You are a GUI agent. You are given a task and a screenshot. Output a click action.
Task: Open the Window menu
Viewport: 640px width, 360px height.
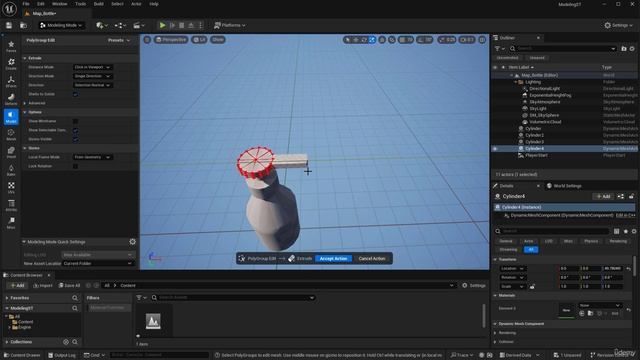pos(60,4)
